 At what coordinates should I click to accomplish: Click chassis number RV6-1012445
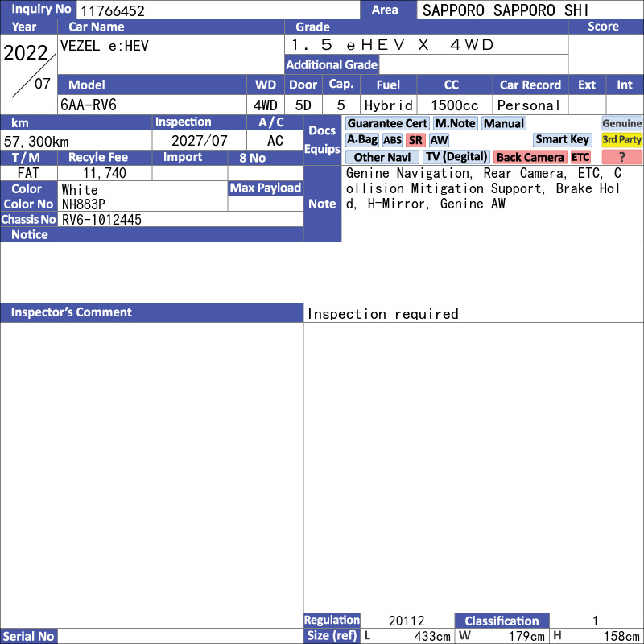[101, 220]
